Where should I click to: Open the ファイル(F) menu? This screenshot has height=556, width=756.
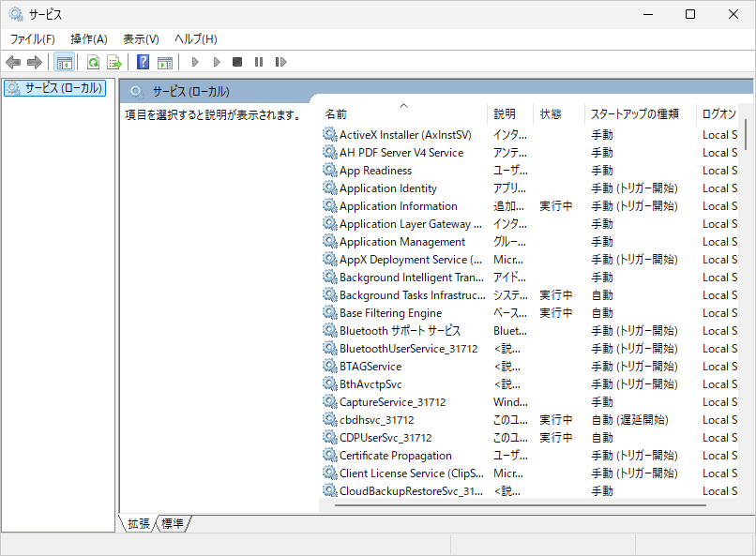click(x=33, y=38)
